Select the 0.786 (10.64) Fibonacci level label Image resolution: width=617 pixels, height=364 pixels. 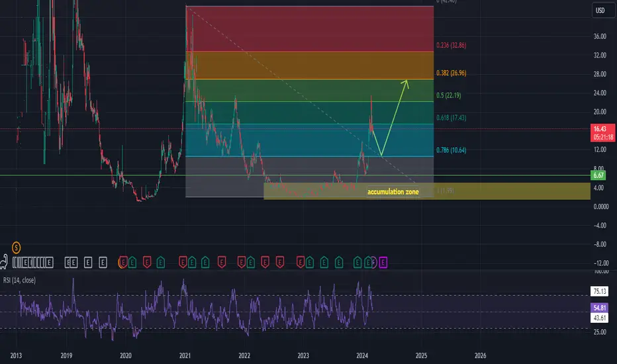pyautogui.click(x=451, y=150)
